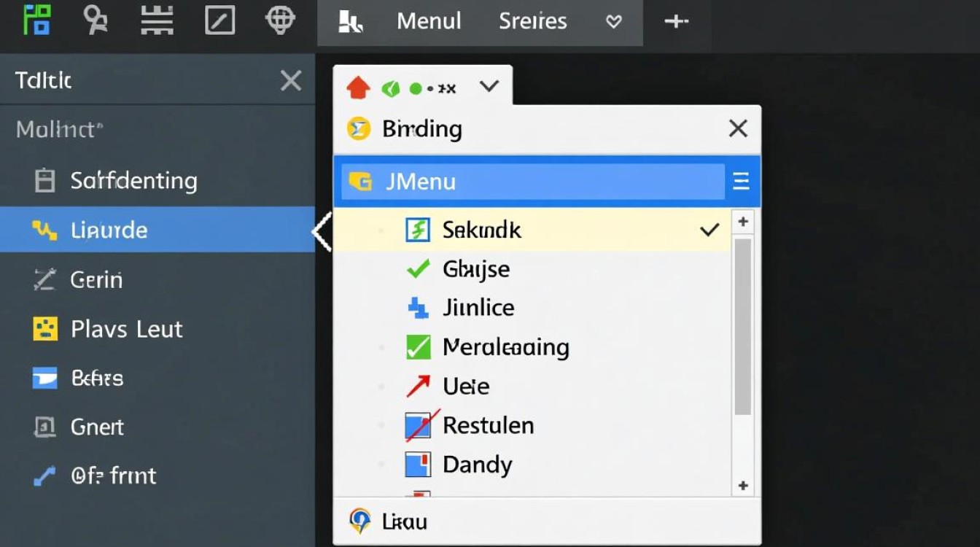Click the diagonal slash square toolbar icon
Screen dimensions: 980x547
(219, 20)
